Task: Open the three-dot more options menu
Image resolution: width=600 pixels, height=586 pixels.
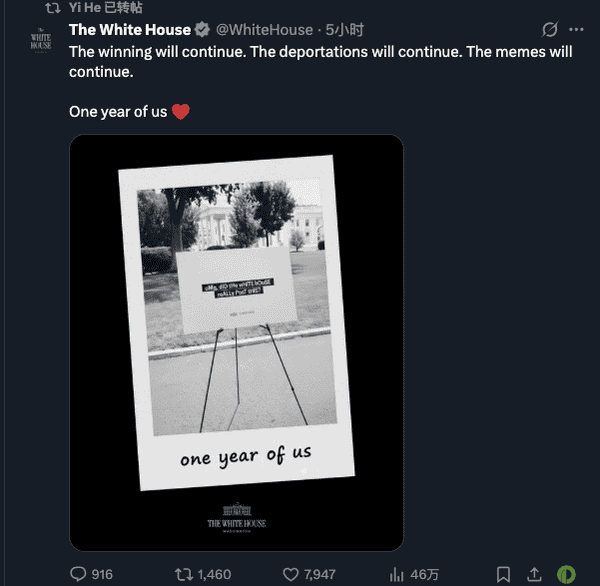Action: [x=576, y=30]
